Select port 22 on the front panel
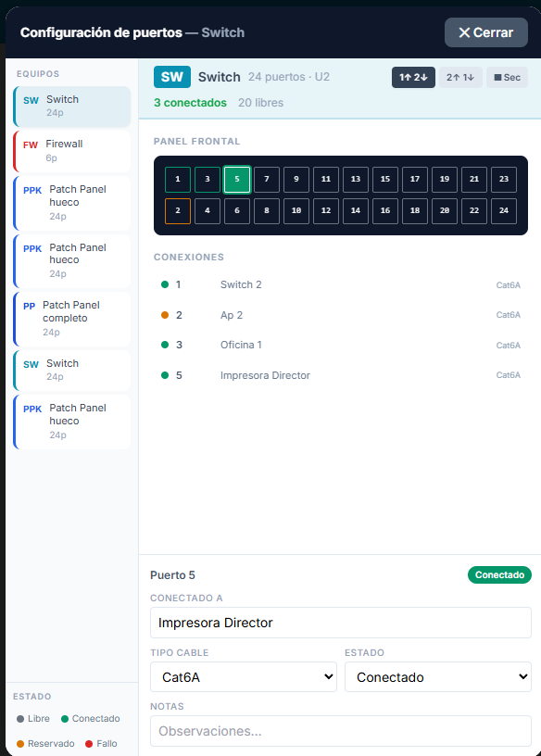Viewport: 541px width, 756px height. (x=474, y=211)
